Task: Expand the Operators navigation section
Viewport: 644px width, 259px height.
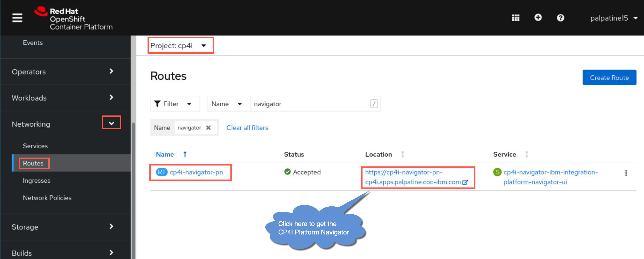Action: click(x=65, y=72)
